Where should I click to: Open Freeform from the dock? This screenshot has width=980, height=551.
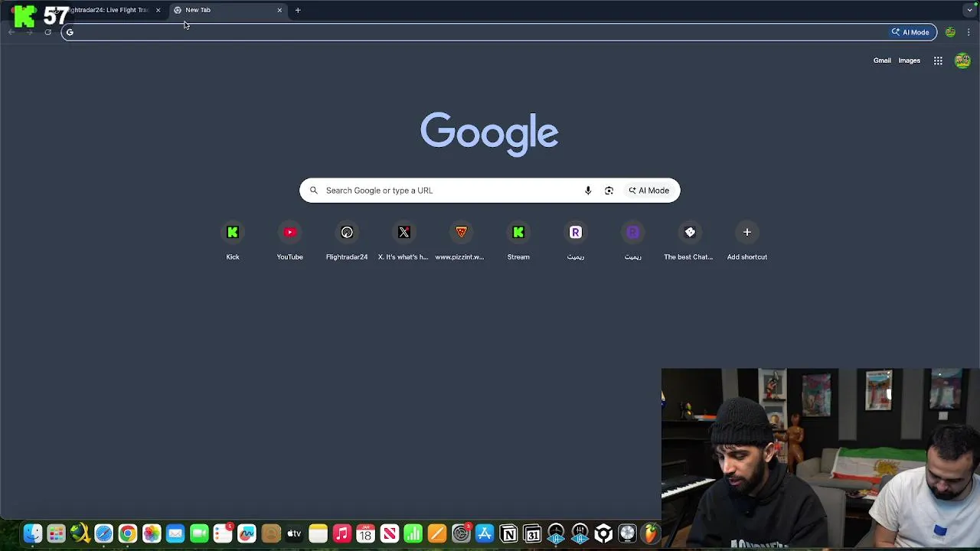tap(247, 533)
